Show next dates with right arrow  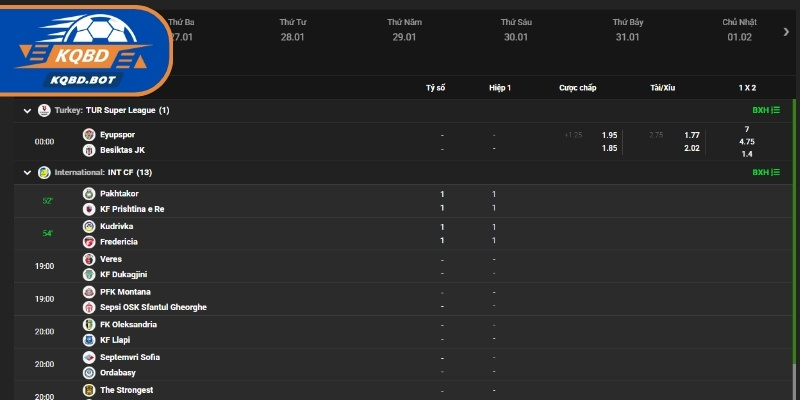(x=786, y=31)
